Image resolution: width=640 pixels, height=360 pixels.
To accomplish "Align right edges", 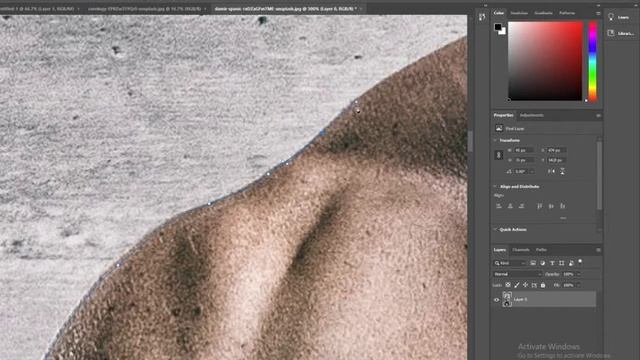I will pyautogui.click(x=521, y=206).
